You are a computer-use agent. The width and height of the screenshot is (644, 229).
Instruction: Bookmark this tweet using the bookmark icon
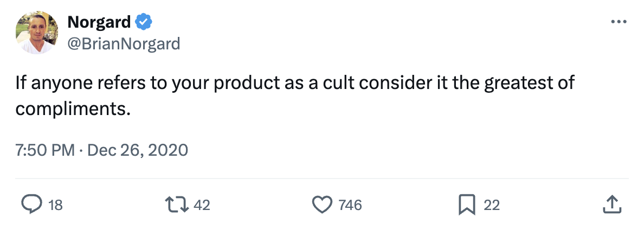(x=467, y=205)
